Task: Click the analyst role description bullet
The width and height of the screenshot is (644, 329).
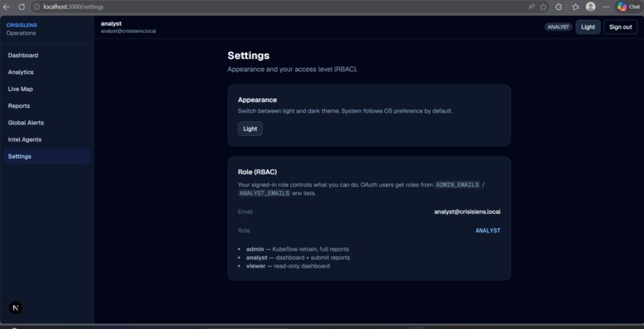Action: pyautogui.click(x=298, y=258)
